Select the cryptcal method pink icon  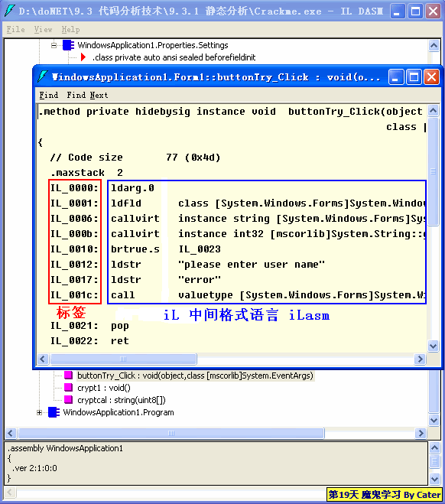pyautogui.click(x=68, y=399)
